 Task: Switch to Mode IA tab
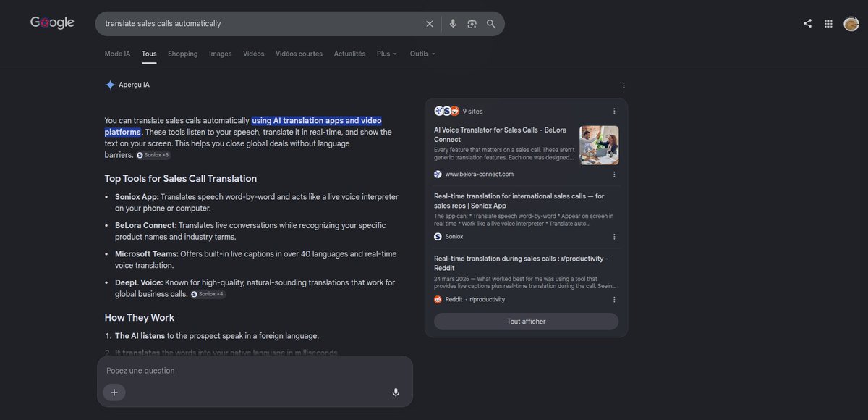117,54
